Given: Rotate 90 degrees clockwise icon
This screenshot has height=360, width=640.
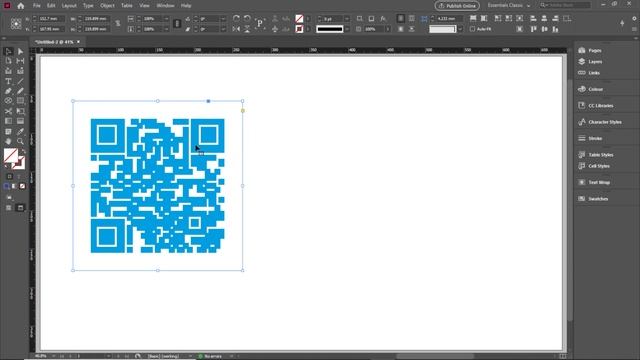Looking at the screenshot, I should 236,18.
